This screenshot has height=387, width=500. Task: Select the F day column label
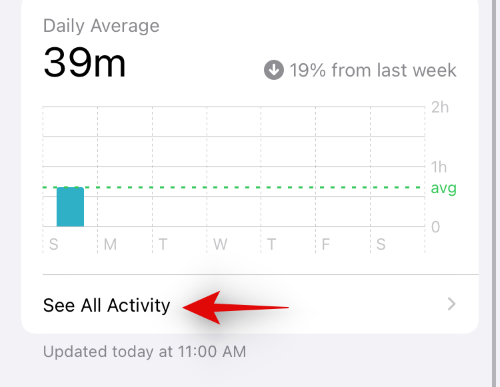[326, 244]
